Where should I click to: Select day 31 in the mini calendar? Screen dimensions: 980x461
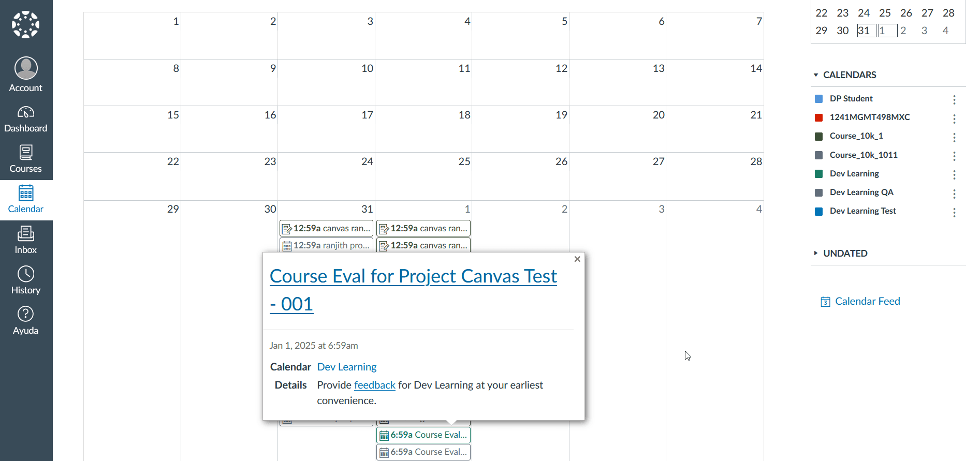pos(867,31)
